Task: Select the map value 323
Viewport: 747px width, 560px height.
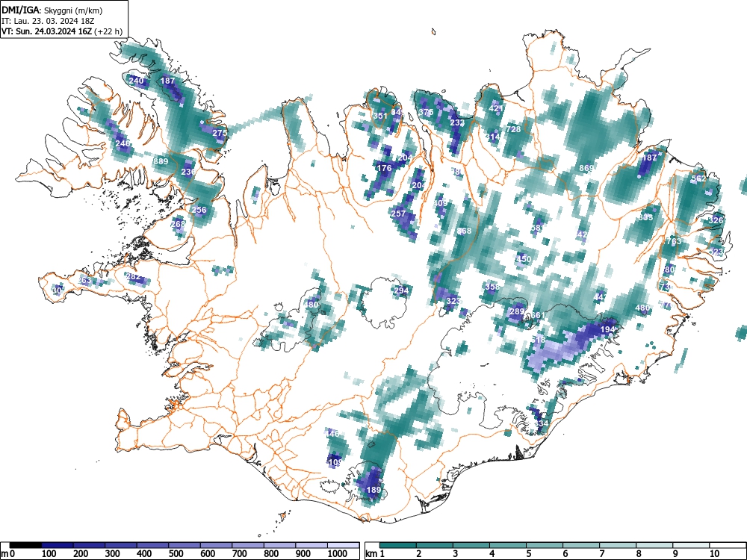Action: [x=453, y=301]
